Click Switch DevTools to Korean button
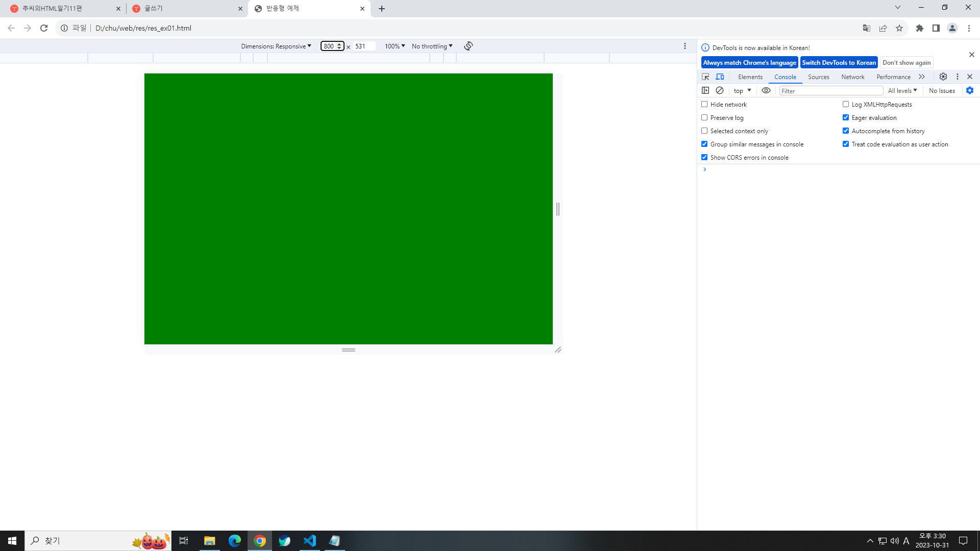The image size is (980, 551). point(839,62)
